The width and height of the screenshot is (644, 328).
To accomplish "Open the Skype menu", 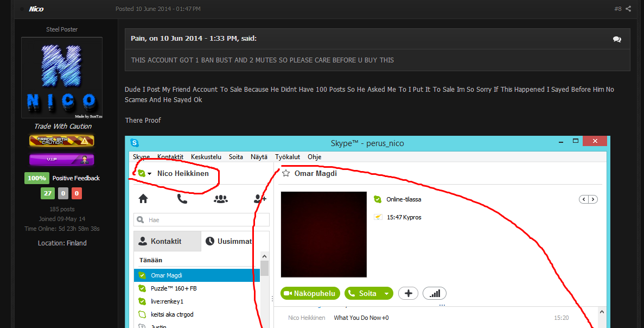I will coord(141,156).
